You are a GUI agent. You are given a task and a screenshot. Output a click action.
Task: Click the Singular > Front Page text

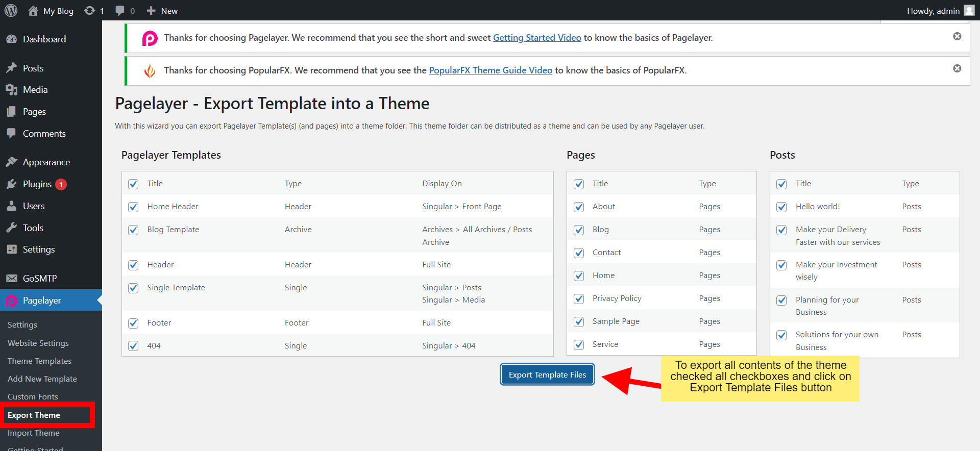click(462, 207)
